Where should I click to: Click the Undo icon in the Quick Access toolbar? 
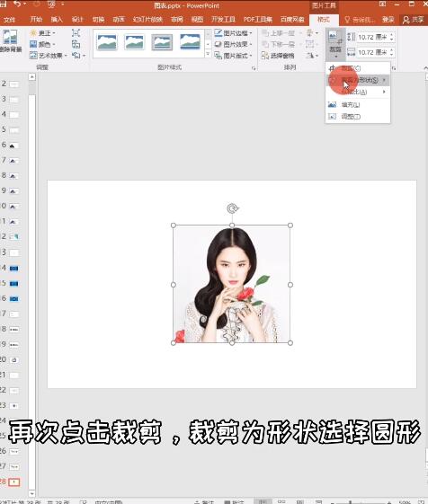tap(17, 4)
